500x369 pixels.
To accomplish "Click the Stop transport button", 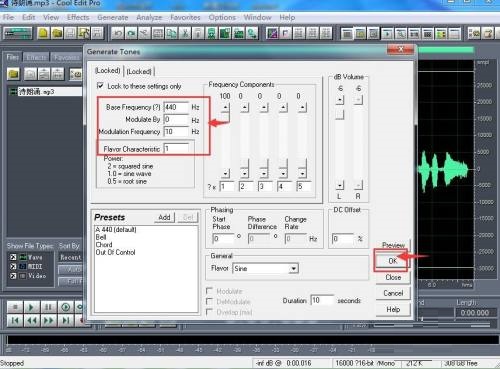I will [x=15, y=307].
